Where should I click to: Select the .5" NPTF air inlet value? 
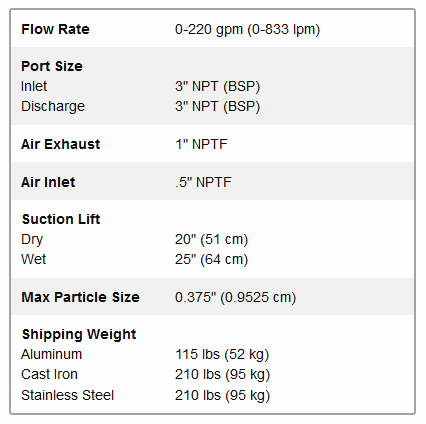[x=203, y=182]
